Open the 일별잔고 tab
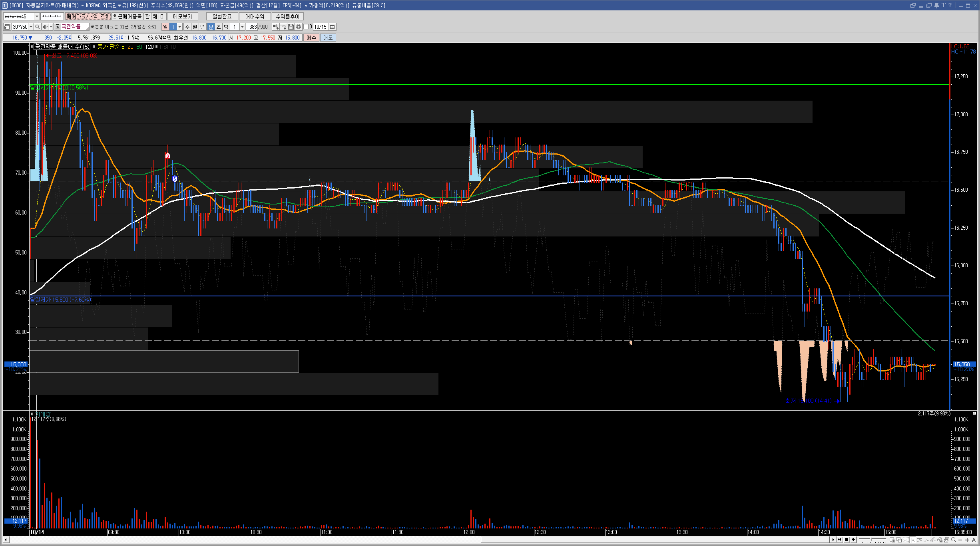Screen dimensions: 980x546 click(x=222, y=16)
